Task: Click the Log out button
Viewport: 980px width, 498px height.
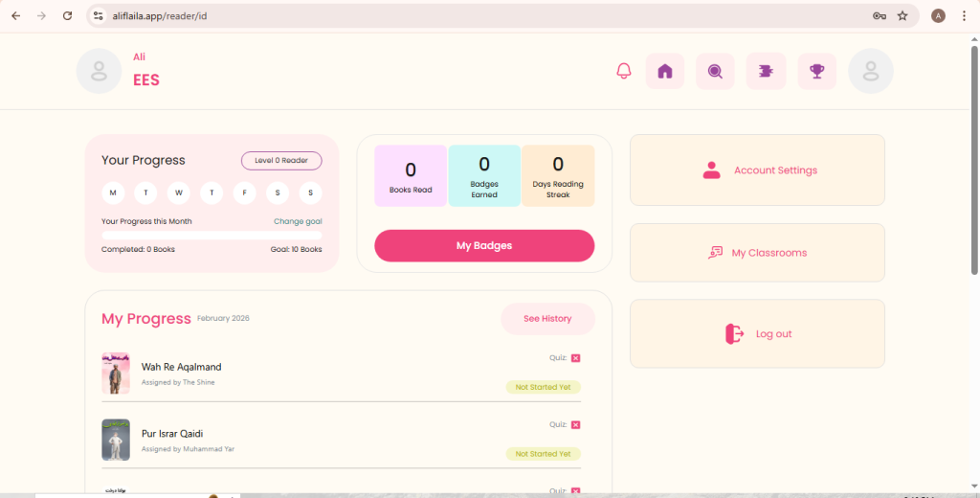Action: click(x=758, y=334)
